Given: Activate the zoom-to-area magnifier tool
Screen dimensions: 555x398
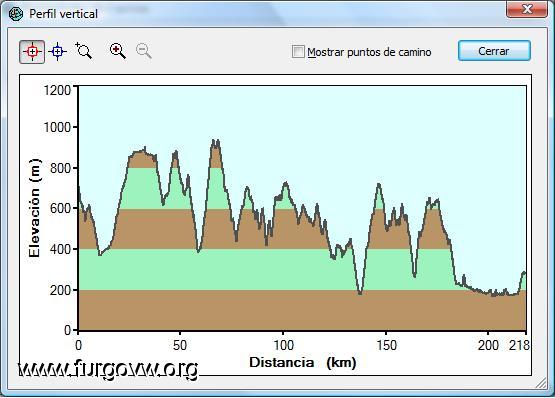Looking at the screenshot, I should 84,51.
